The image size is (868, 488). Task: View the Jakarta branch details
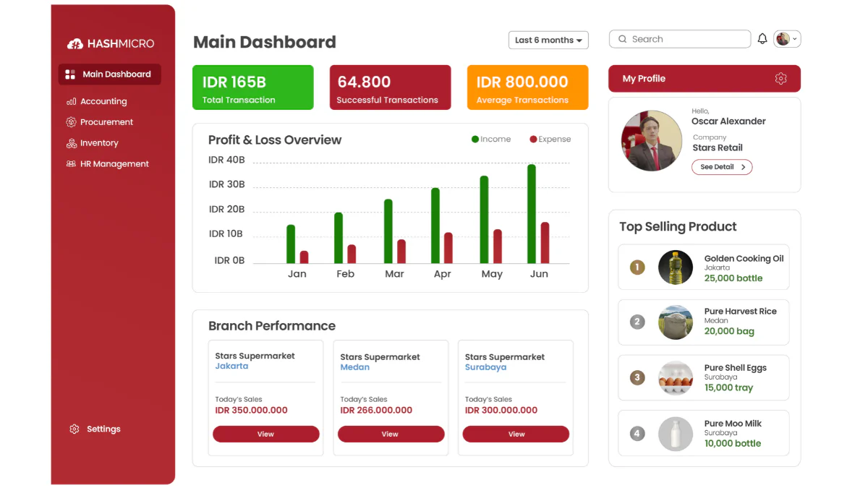click(265, 434)
